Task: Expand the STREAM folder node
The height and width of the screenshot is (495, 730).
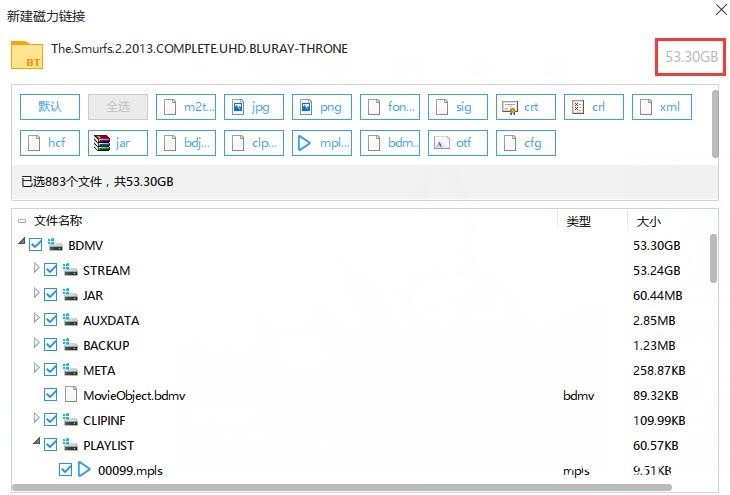Action: tap(36, 268)
